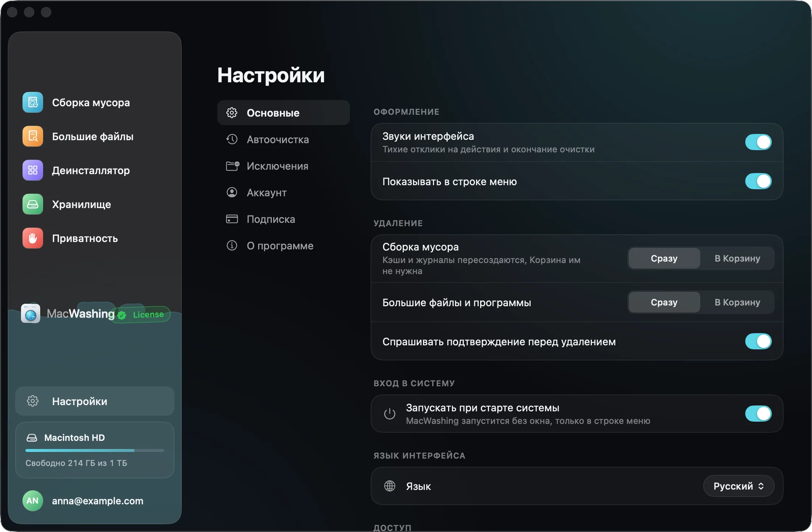Open the Аккаунт settings tab
The height and width of the screenshot is (532, 812).
tap(283, 192)
